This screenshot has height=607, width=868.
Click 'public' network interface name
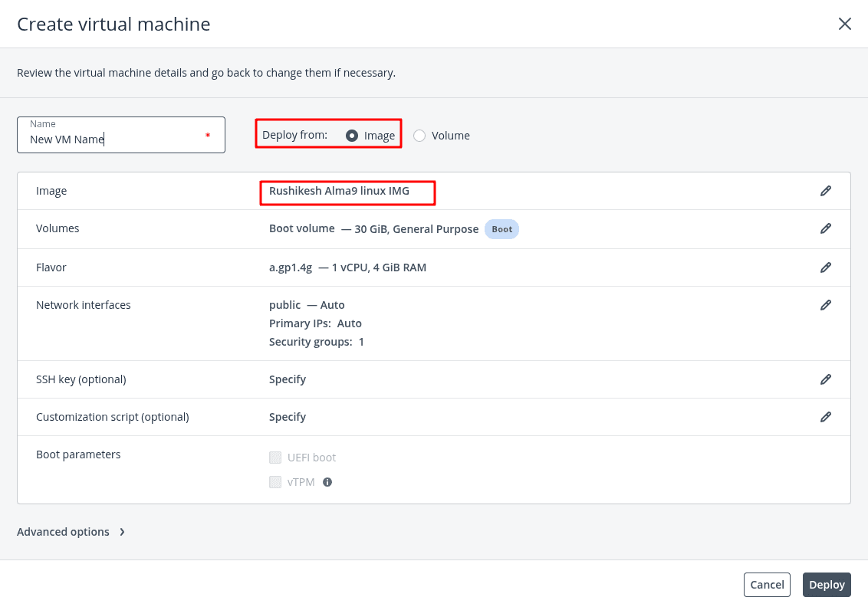284,305
